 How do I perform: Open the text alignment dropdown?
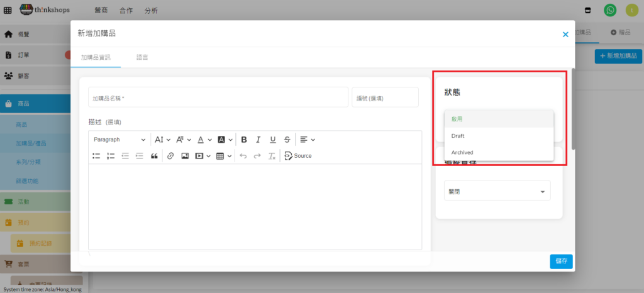(x=307, y=140)
